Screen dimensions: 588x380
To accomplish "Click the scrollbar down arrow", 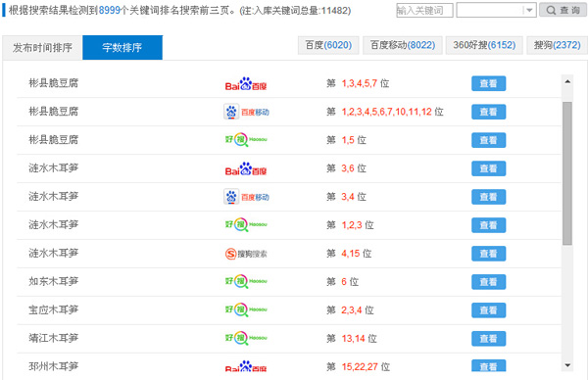I will coord(567,365).
